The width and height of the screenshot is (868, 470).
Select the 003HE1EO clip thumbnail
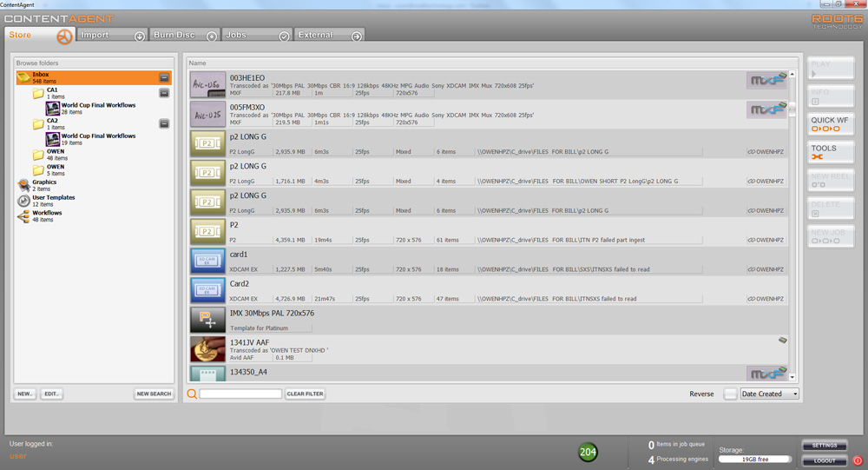pos(208,85)
